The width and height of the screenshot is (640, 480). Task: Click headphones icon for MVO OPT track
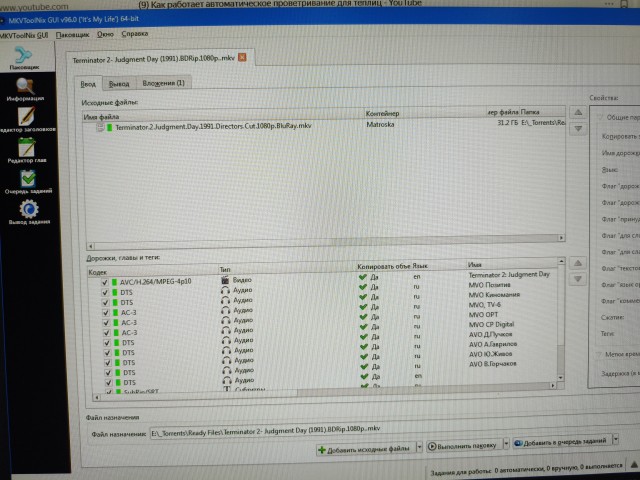click(226, 320)
